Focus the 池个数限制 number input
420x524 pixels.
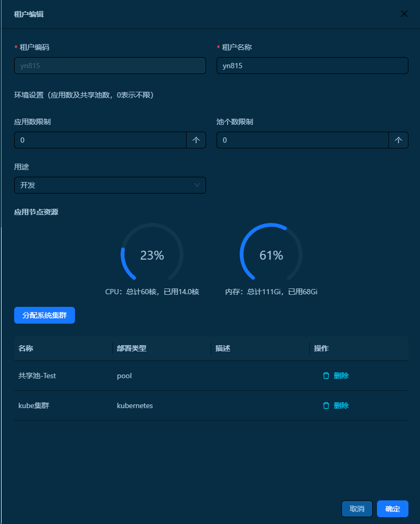tap(303, 140)
